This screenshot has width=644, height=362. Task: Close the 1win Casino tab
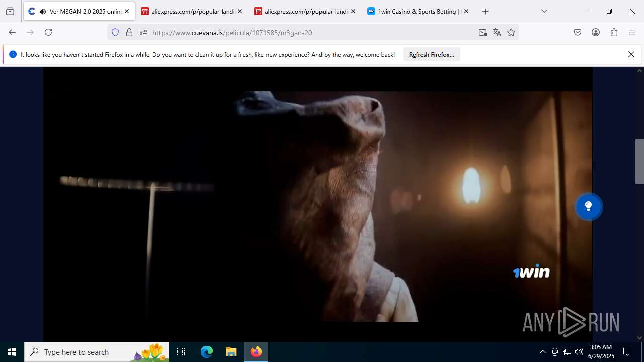466,11
